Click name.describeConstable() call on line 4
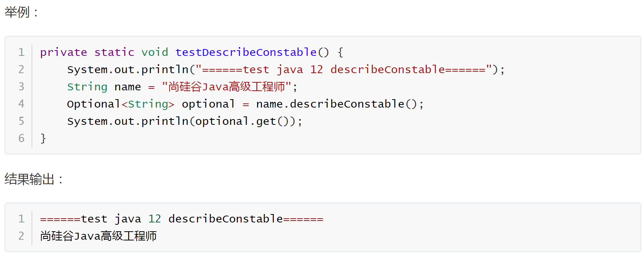644x255 pixels. 337,104
